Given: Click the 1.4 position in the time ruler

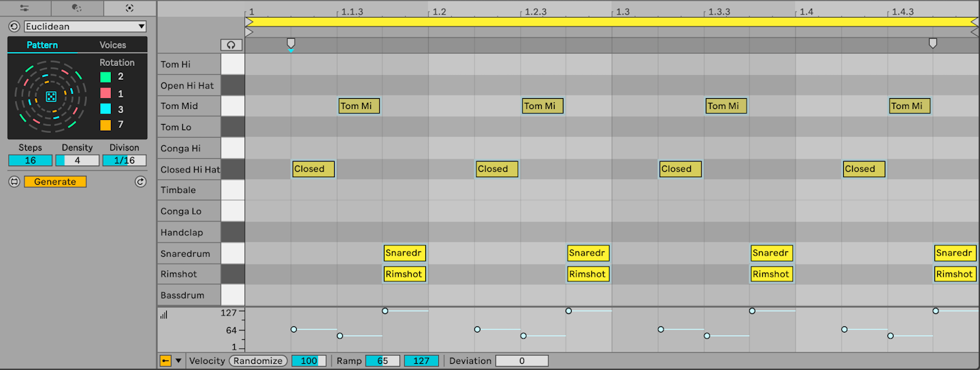Looking at the screenshot, I should [x=806, y=12].
